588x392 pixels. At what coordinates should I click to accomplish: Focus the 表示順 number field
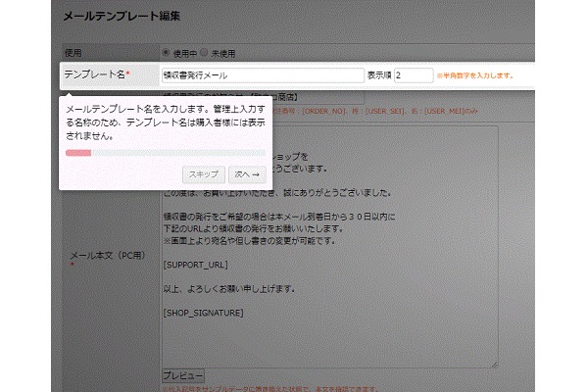[x=413, y=74]
